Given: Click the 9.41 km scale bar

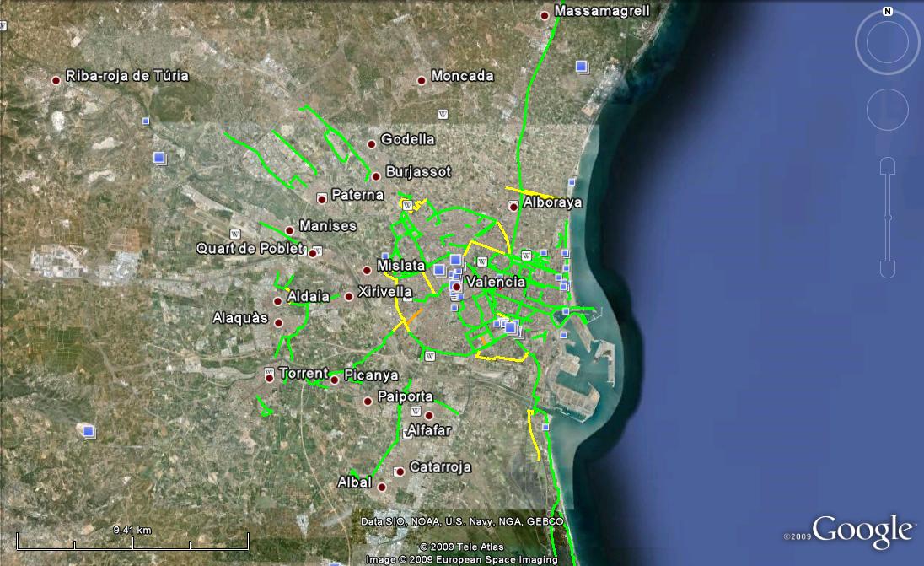Looking at the screenshot, I should click(132, 541).
